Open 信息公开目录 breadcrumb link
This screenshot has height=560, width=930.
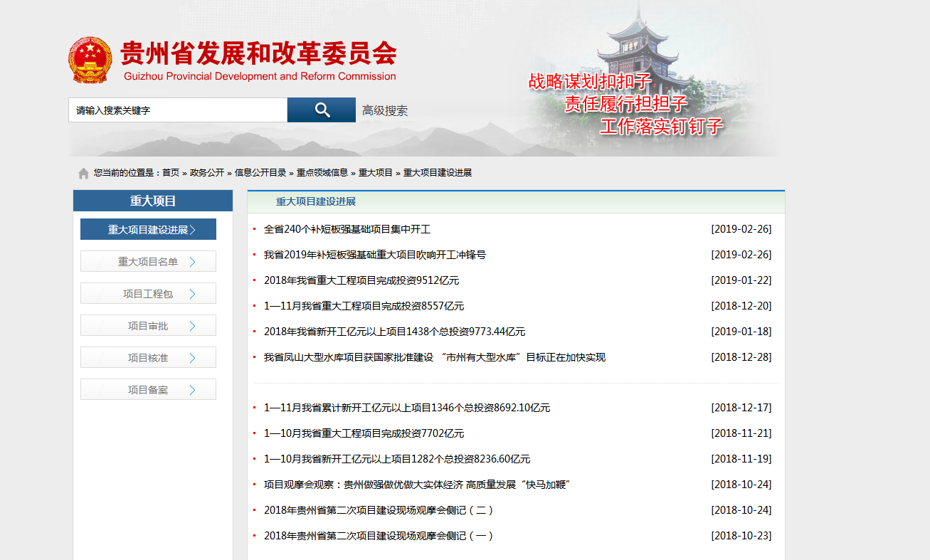tap(260, 173)
